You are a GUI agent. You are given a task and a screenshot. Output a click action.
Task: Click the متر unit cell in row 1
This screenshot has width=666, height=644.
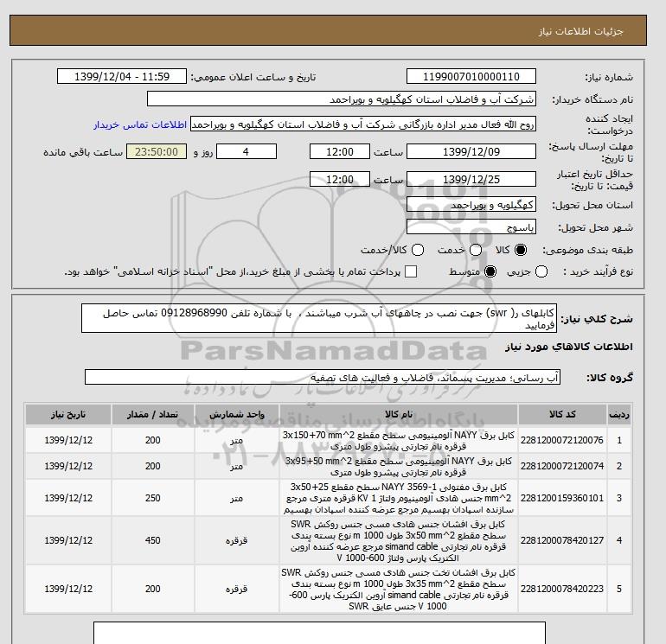tap(237, 440)
